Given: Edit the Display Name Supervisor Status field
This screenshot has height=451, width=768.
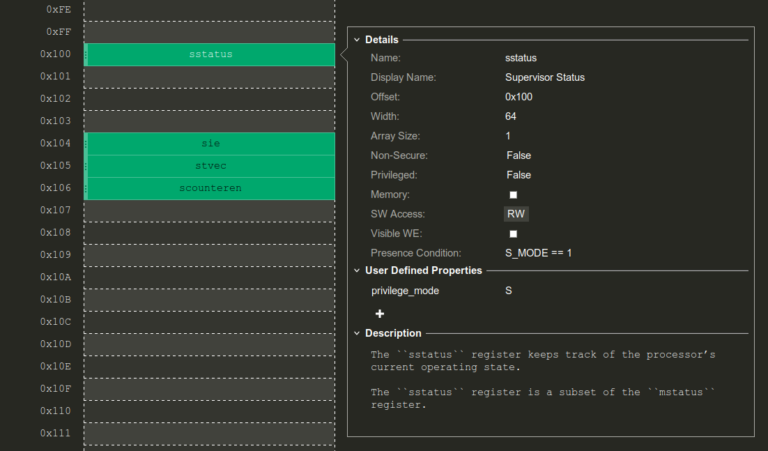Looking at the screenshot, I should pyautogui.click(x=545, y=77).
